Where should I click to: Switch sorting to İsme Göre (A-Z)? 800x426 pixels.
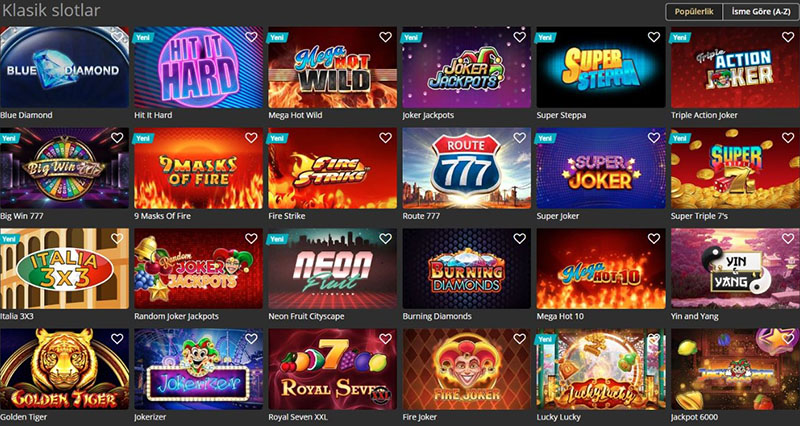(761, 12)
